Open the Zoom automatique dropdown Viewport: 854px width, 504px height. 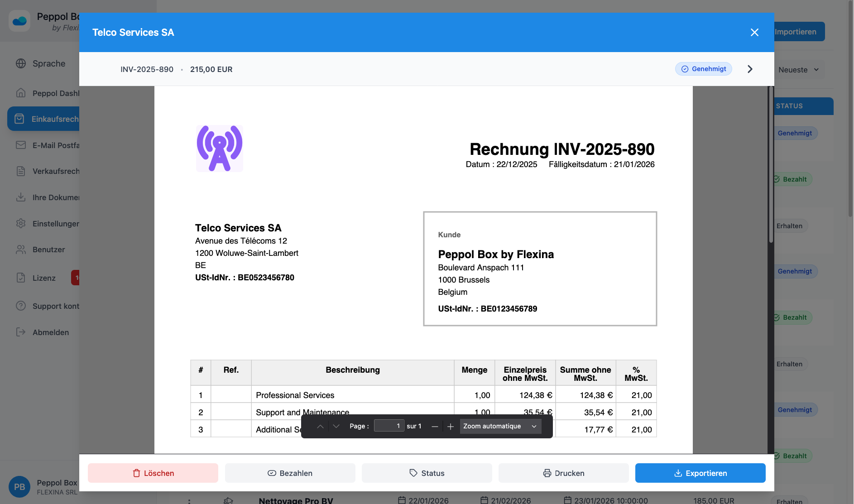[x=499, y=426]
